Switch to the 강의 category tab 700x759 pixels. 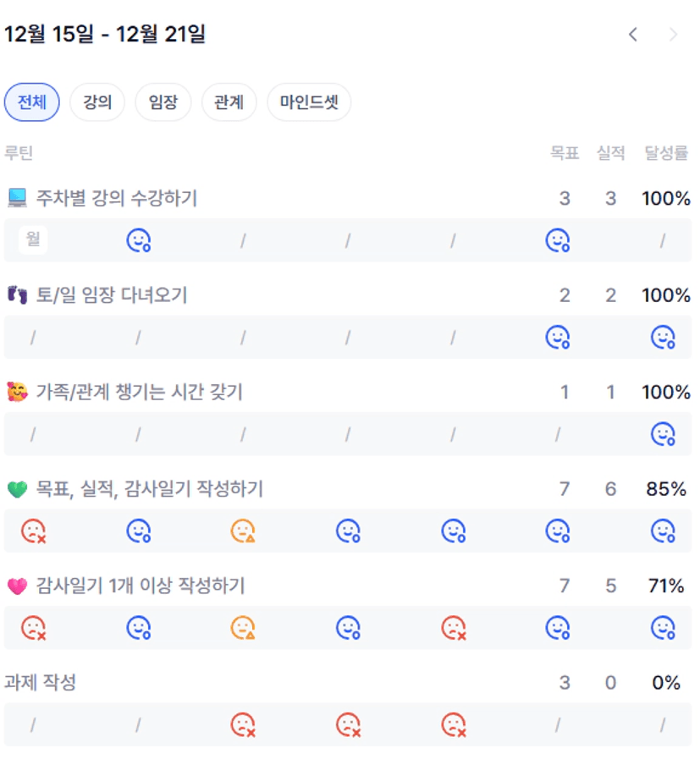coord(97,102)
